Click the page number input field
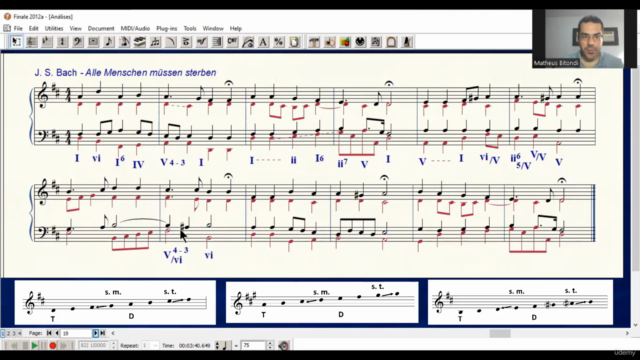 (x=76, y=333)
